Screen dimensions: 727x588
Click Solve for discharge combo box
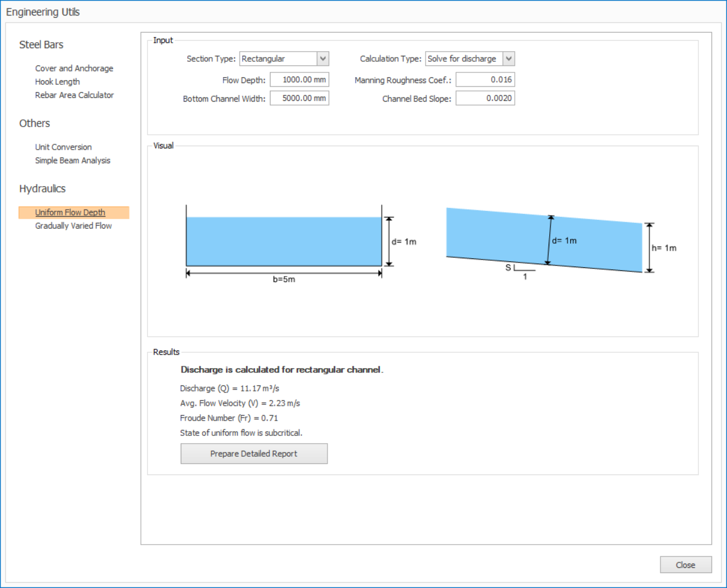[x=463, y=59]
